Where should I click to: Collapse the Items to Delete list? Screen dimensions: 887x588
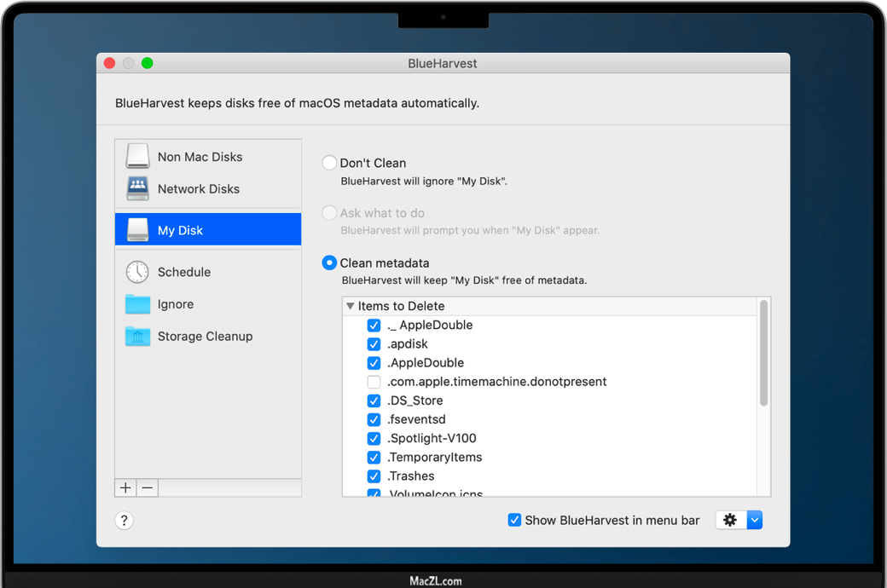pos(350,306)
